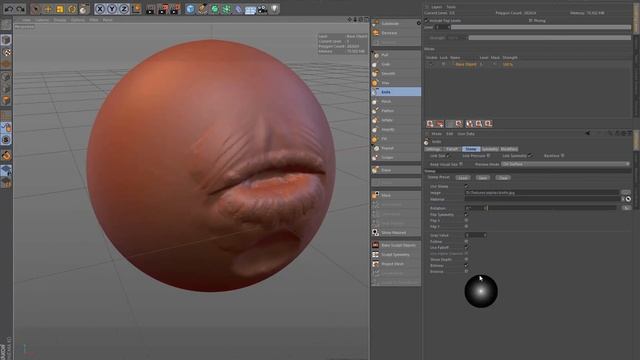The width and height of the screenshot is (640, 360).
Task: Click the Project Mesh command
Action: coord(396,264)
